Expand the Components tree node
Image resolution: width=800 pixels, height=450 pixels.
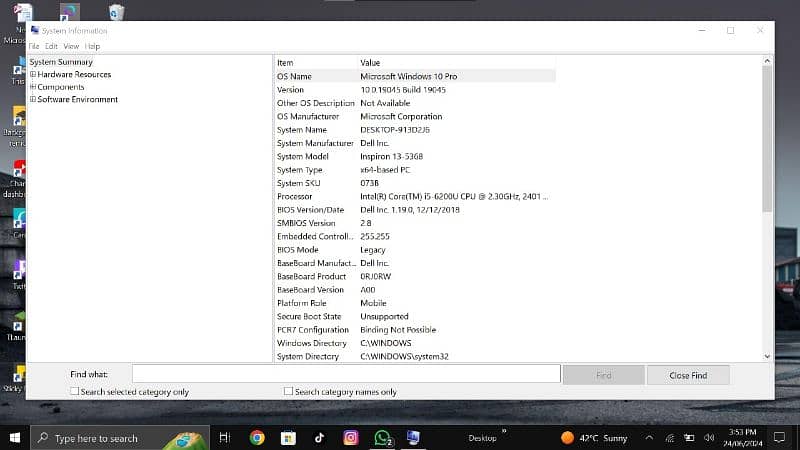[33, 87]
